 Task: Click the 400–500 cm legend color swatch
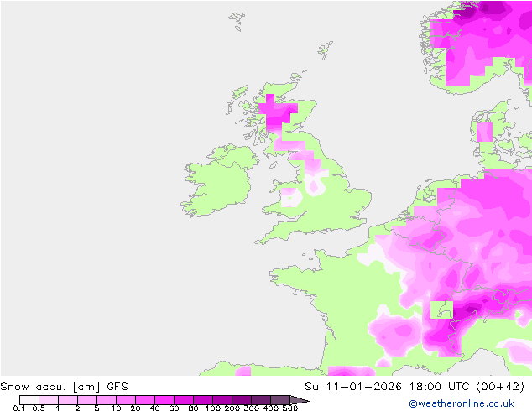(280, 400)
